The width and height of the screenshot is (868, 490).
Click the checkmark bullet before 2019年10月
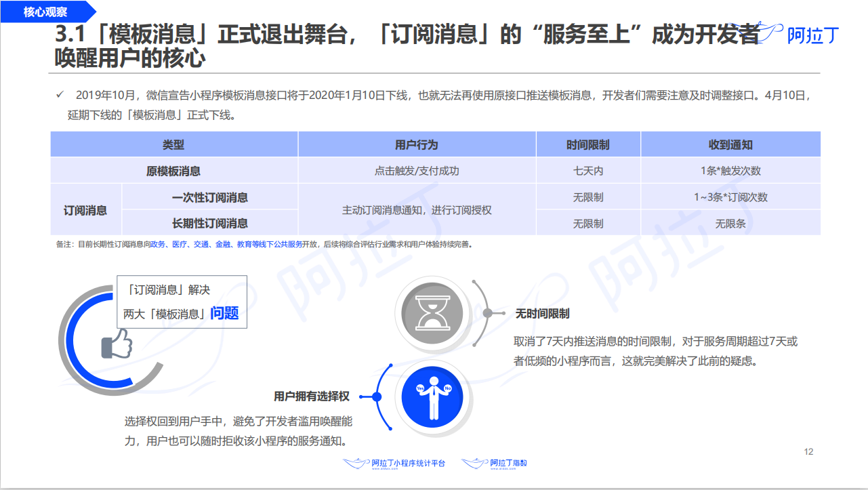click(60, 94)
